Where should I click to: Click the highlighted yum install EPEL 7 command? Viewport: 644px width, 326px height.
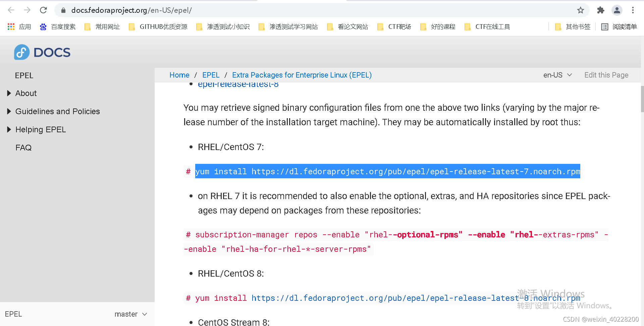tap(388, 172)
